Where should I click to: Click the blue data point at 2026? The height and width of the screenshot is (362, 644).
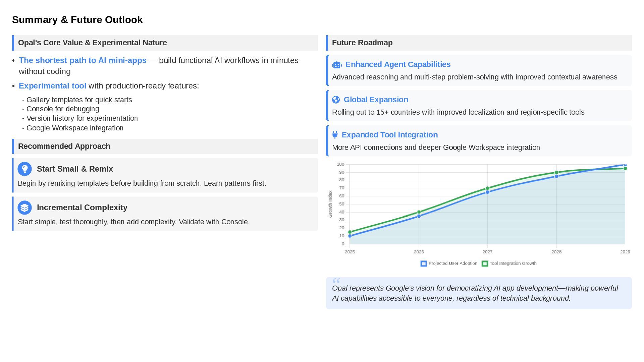[419, 216]
